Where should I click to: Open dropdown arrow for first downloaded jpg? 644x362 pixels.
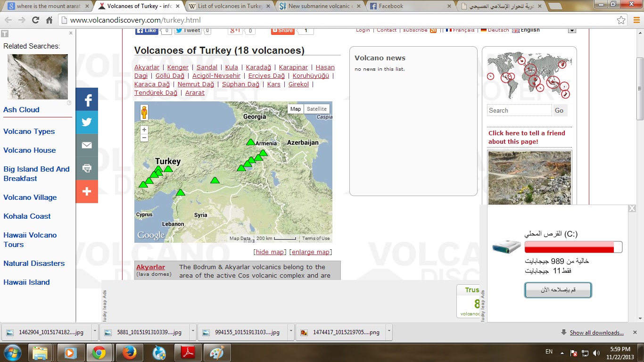point(95,332)
